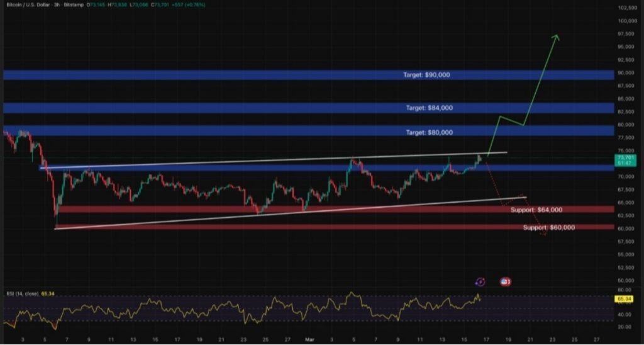Viewport: 644px width, 345px height.
Task: Select the Target: $90,000 zone
Action: 308,75
